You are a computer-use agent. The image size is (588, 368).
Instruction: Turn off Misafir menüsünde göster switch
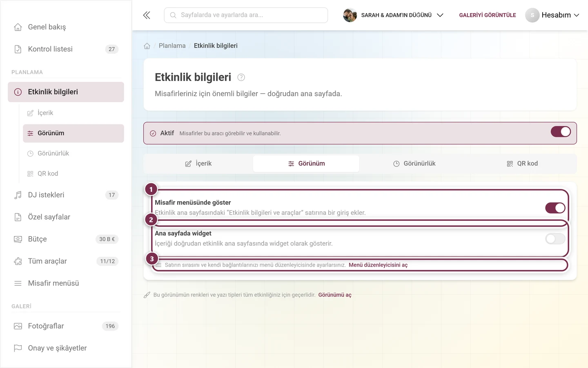tap(555, 208)
